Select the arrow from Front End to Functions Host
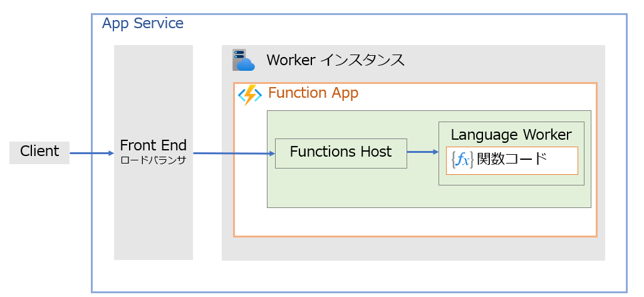 (233, 153)
